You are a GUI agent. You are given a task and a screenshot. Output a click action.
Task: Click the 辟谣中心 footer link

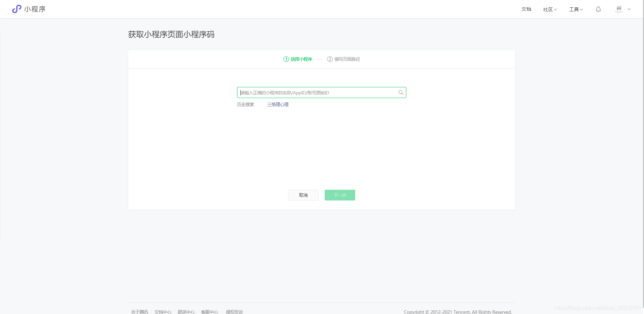(186, 312)
